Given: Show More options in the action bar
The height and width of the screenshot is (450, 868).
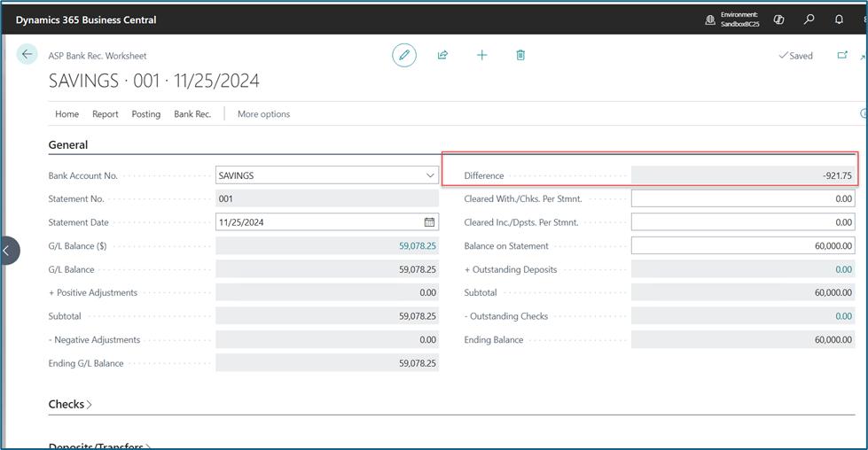Looking at the screenshot, I should click(x=263, y=114).
